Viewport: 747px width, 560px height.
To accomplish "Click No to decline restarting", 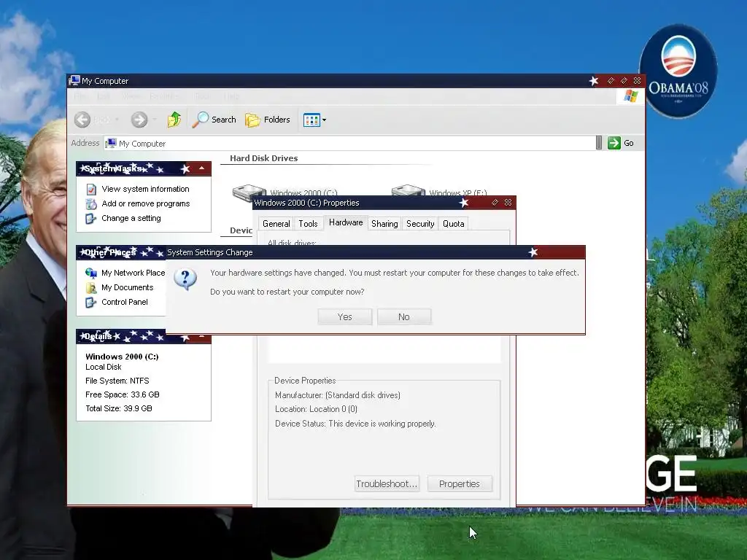I will 404,317.
